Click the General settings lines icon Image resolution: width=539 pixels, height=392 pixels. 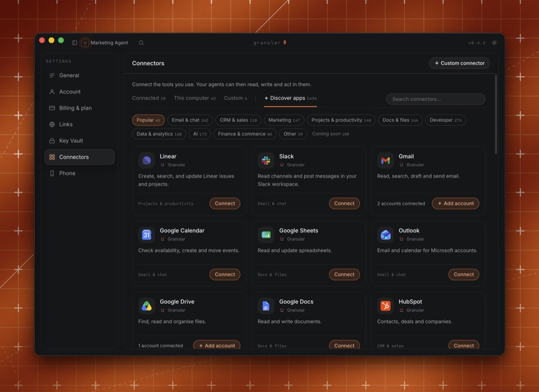(x=52, y=75)
